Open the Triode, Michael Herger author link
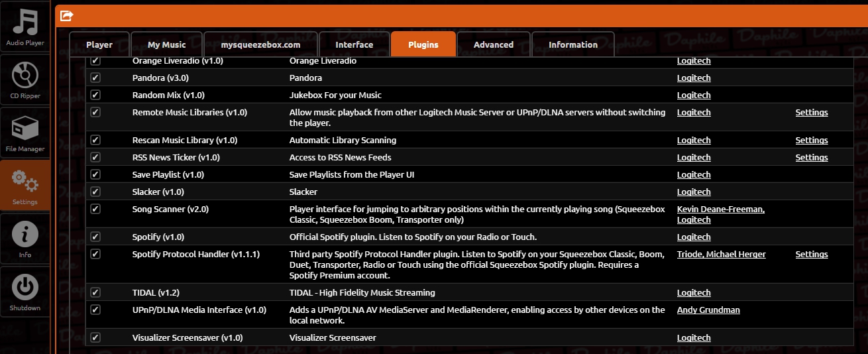Viewport: 868px width, 354px height. click(x=721, y=255)
